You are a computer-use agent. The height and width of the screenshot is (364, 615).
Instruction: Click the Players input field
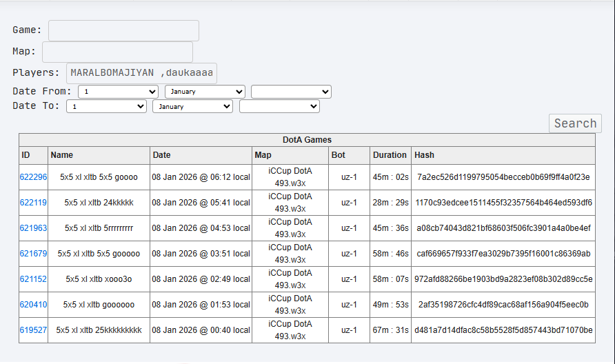(x=141, y=73)
